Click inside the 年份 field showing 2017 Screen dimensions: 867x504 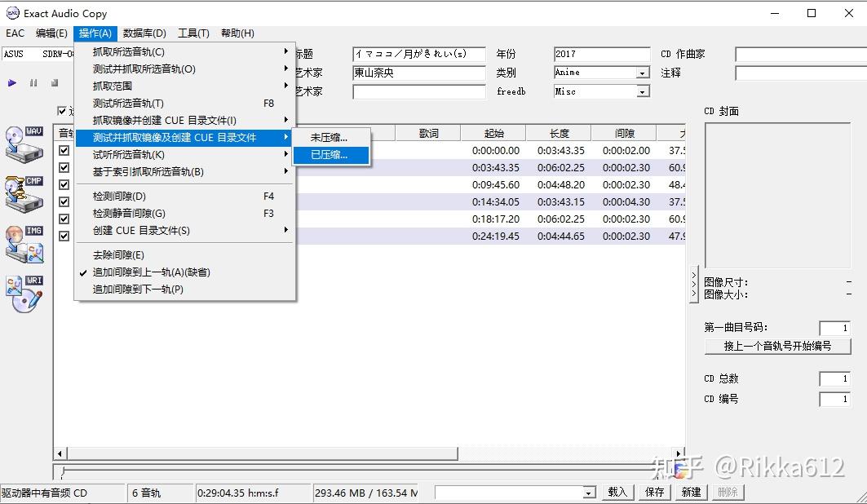tap(601, 53)
